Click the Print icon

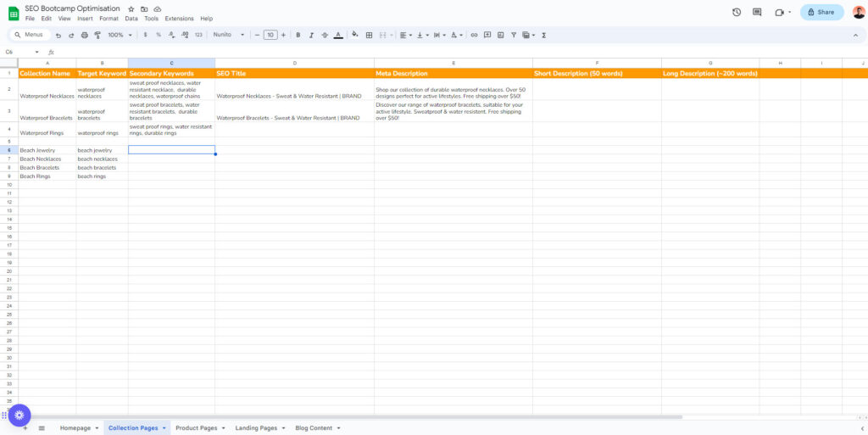tap(84, 35)
